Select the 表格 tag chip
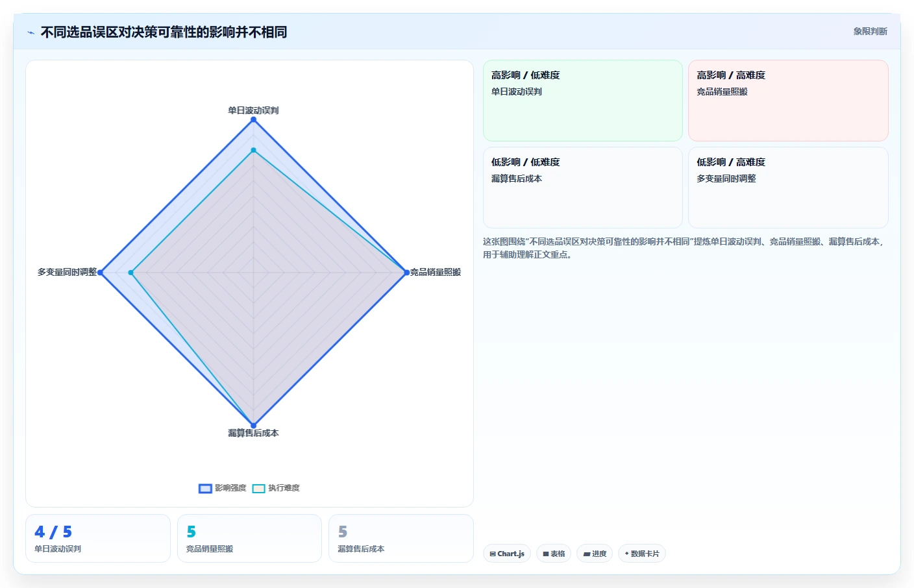This screenshot has width=914, height=588. tap(554, 554)
